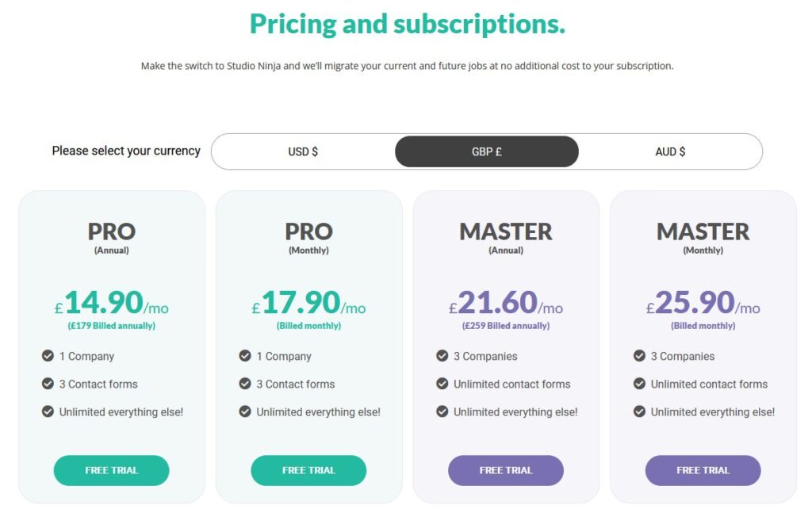
Task: Start free trial for PRO Monthly
Action: coord(308,470)
